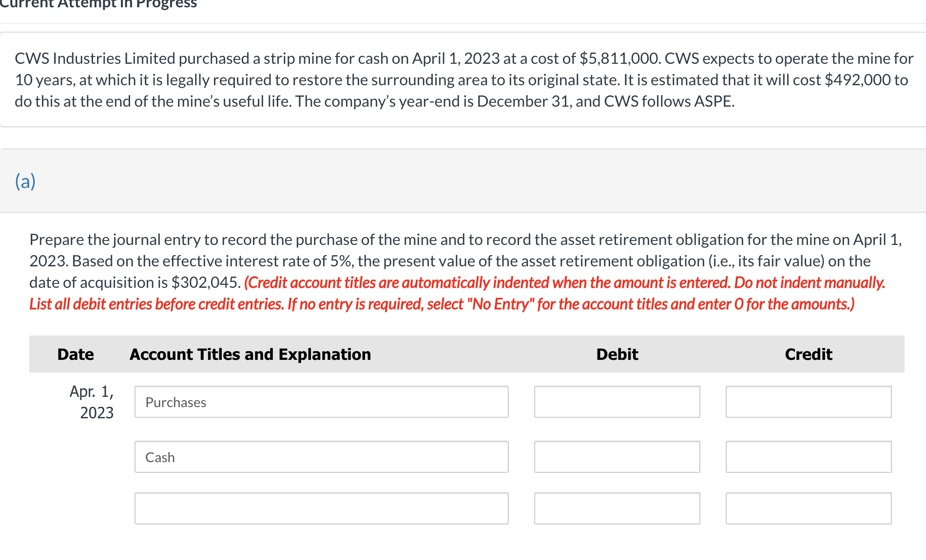Expand section (a)
The image size is (926, 560).
click(x=25, y=181)
